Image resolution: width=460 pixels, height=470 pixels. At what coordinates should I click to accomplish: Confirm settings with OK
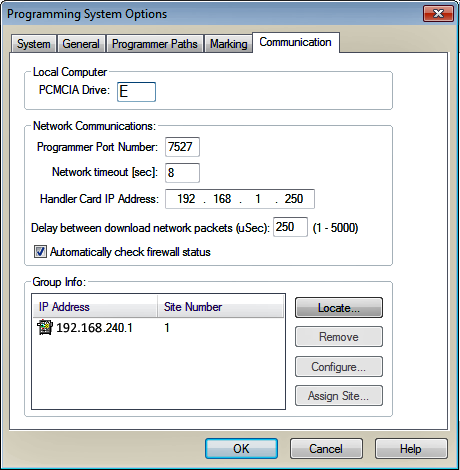pos(241,449)
